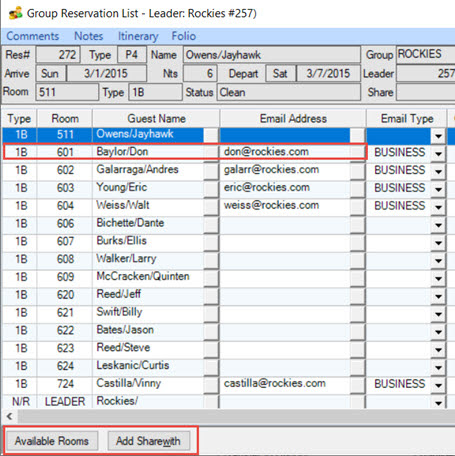This screenshot has width=455, height=456.
Task: Open Email Type dropdown for room 601
Action: coord(438,153)
